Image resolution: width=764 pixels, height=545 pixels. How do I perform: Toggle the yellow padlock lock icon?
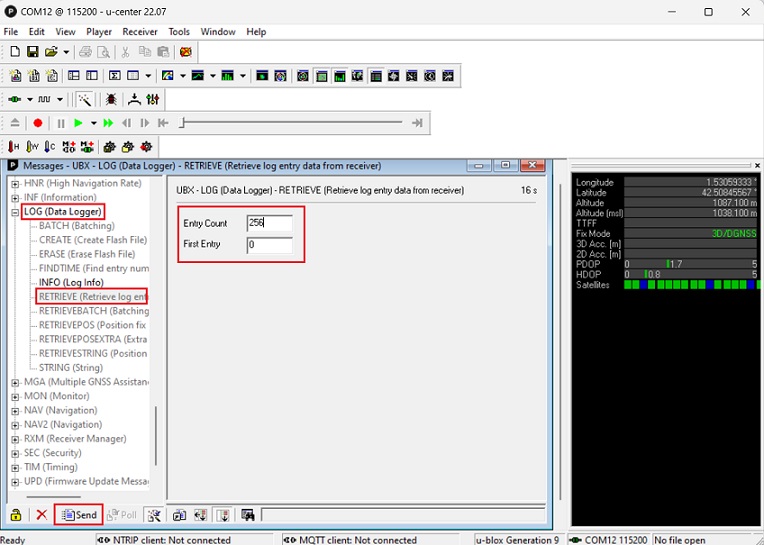click(16, 515)
